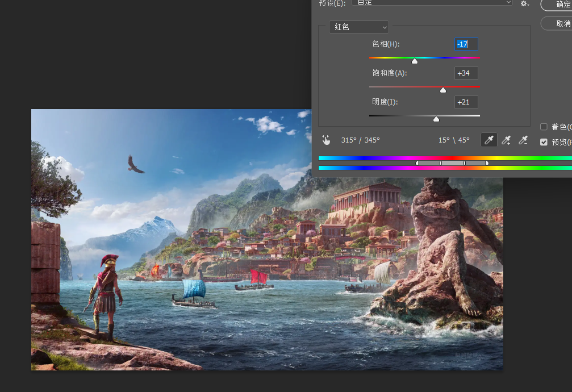Open the preset options gear menu
The height and width of the screenshot is (392, 572).
pyautogui.click(x=525, y=3)
